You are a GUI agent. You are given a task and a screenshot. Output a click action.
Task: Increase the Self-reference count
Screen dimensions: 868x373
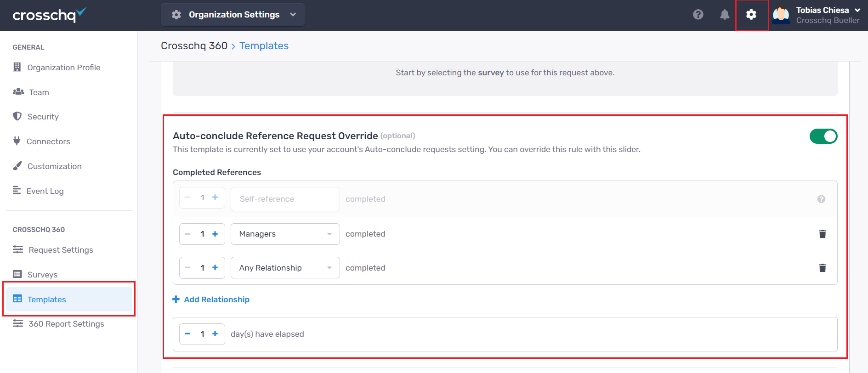point(215,198)
